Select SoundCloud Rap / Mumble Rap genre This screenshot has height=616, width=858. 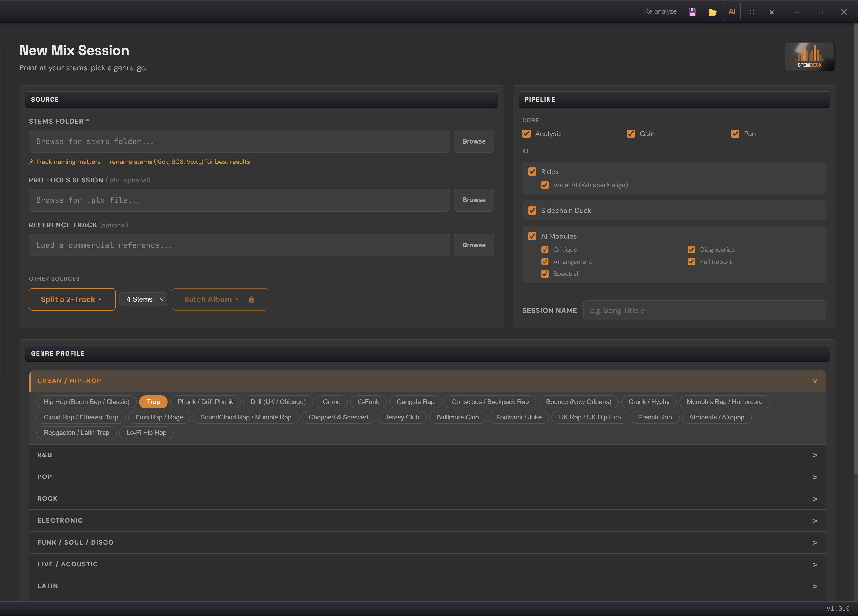click(x=246, y=417)
